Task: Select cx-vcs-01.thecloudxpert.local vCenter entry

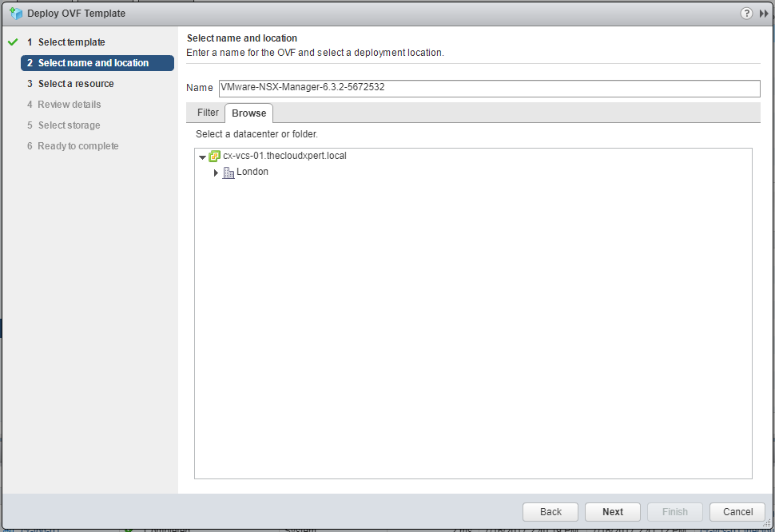Action: [284, 157]
